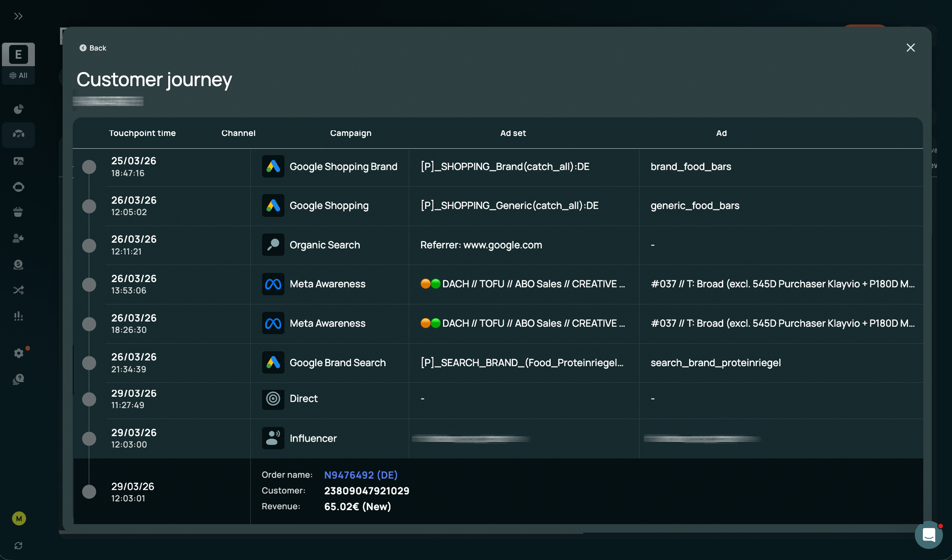Click the Influencer campaign name
The width and height of the screenshot is (952, 560).
[x=313, y=438]
